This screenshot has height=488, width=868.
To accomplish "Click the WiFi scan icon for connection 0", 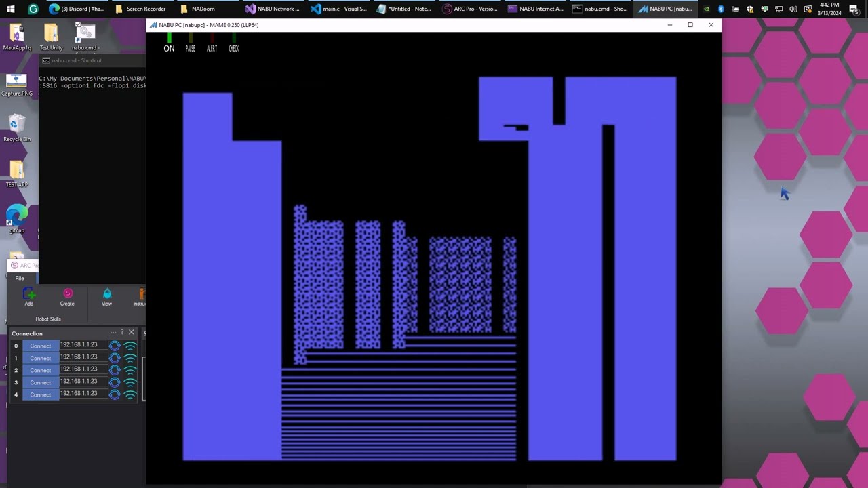I will point(130,346).
